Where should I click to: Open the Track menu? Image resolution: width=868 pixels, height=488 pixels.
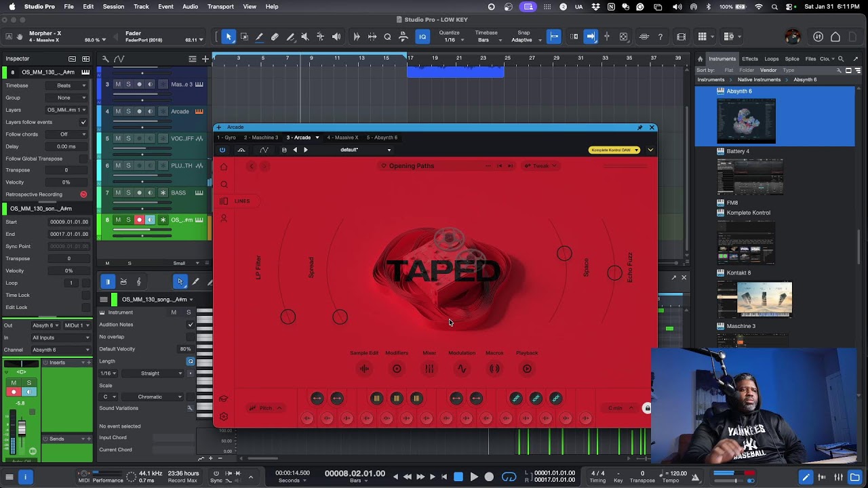[x=141, y=7]
